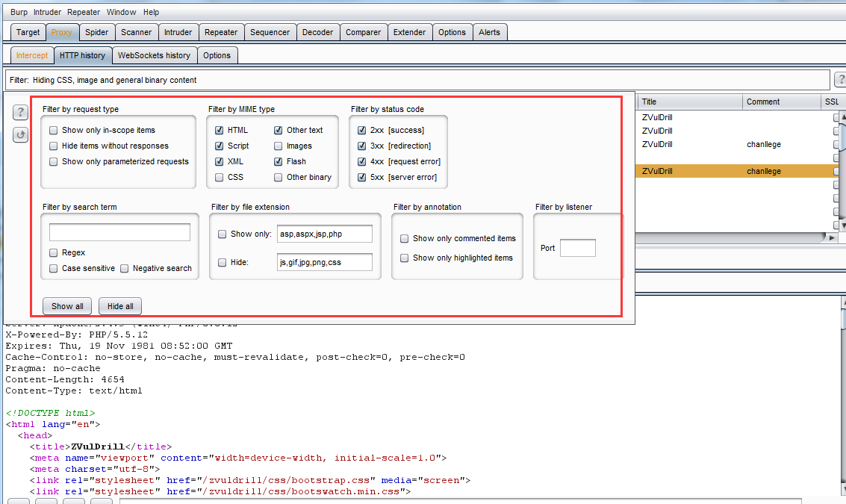This screenshot has height=504, width=846.
Task: Click the horizontal scrollbar right arrow of history table
Action: coord(833,237)
